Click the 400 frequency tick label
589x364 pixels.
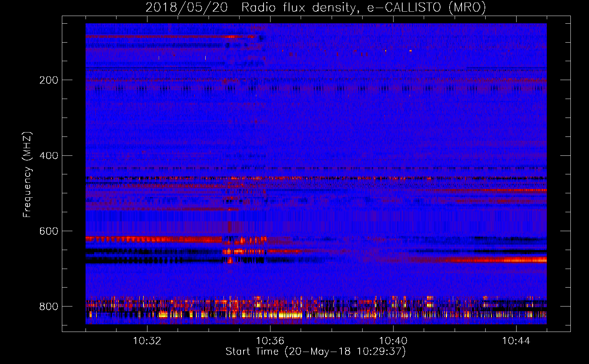[49, 156]
